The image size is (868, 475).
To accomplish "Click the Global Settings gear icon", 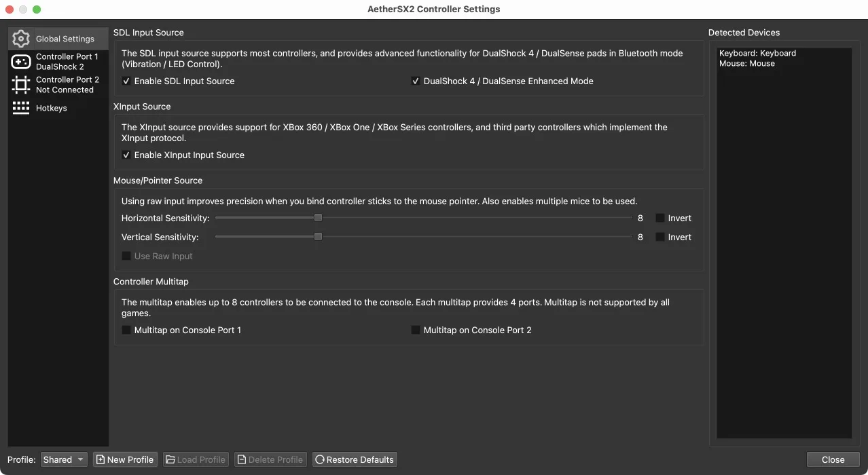I will tap(21, 39).
